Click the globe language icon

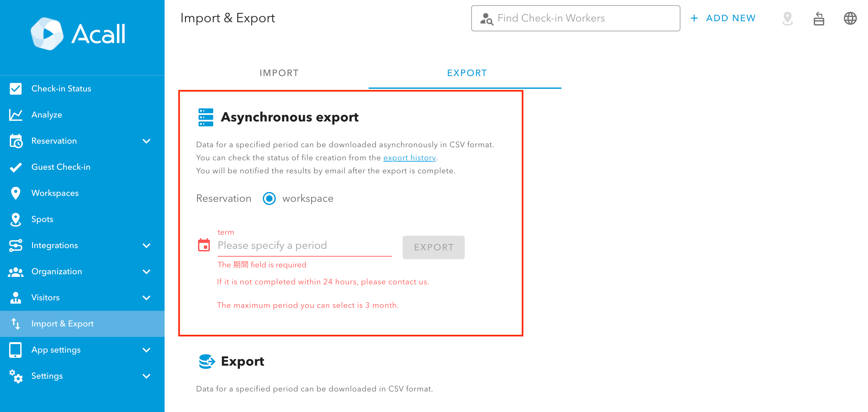pyautogui.click(x=850, y=18)
